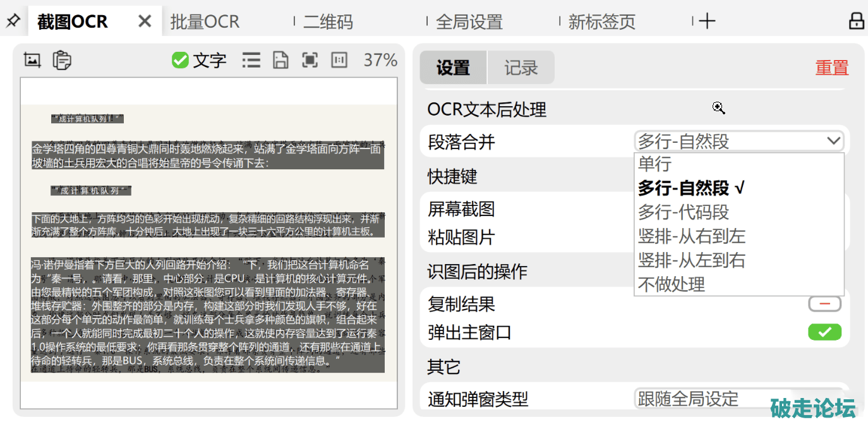Click the pin window icon

tap(13, 21)
